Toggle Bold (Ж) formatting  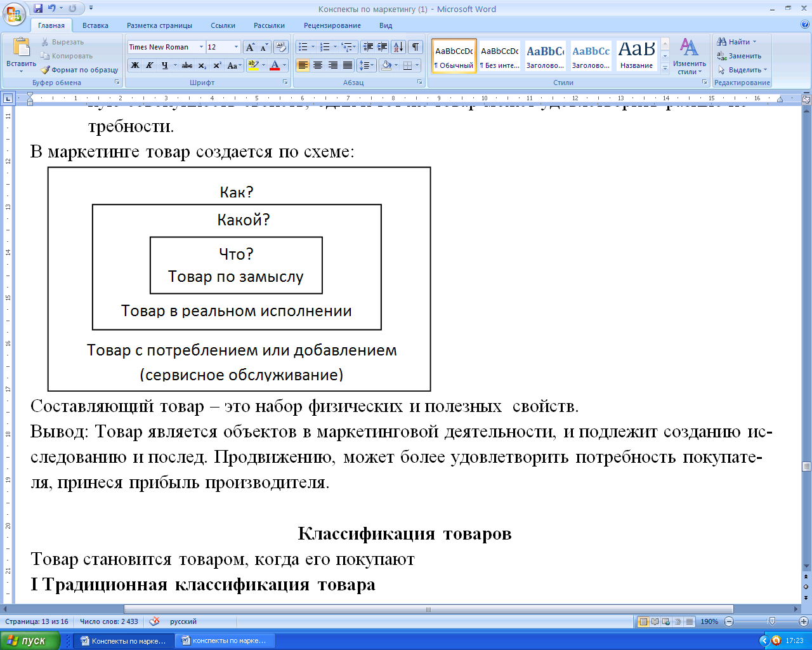click(x=135, y=65)
